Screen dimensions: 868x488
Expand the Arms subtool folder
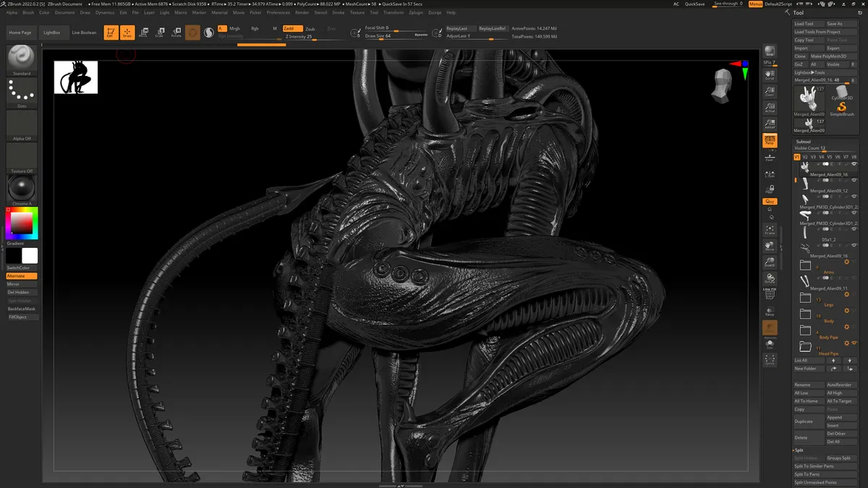[805, 265]
